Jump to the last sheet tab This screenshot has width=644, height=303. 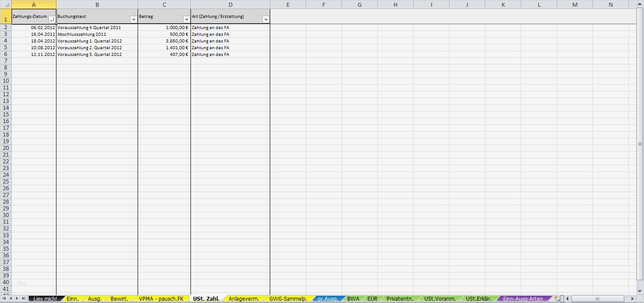(24, 298)
